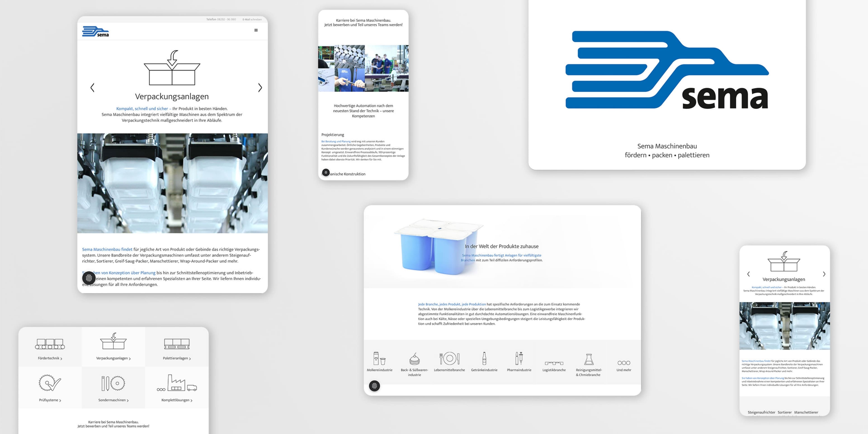This screenshot has width=868, height=434.
Task: Click the Und mehr label
Action: click(x=624, y=370)
